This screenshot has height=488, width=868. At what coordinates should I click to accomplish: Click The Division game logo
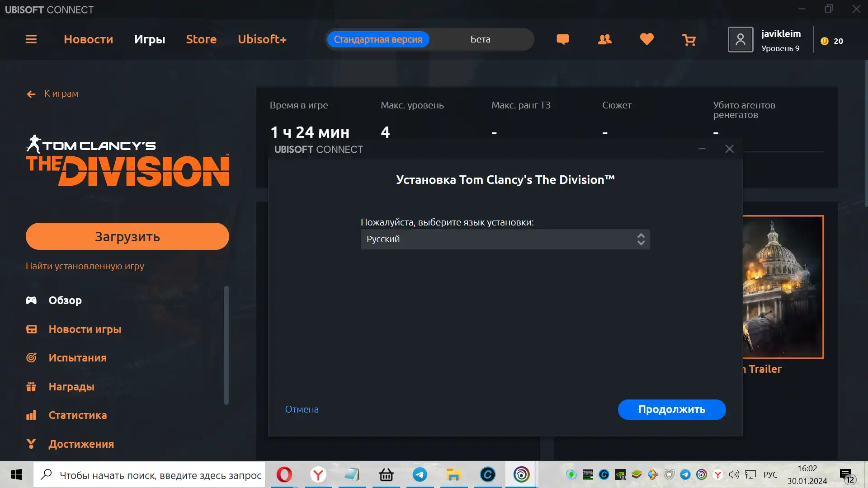(127, 161)
